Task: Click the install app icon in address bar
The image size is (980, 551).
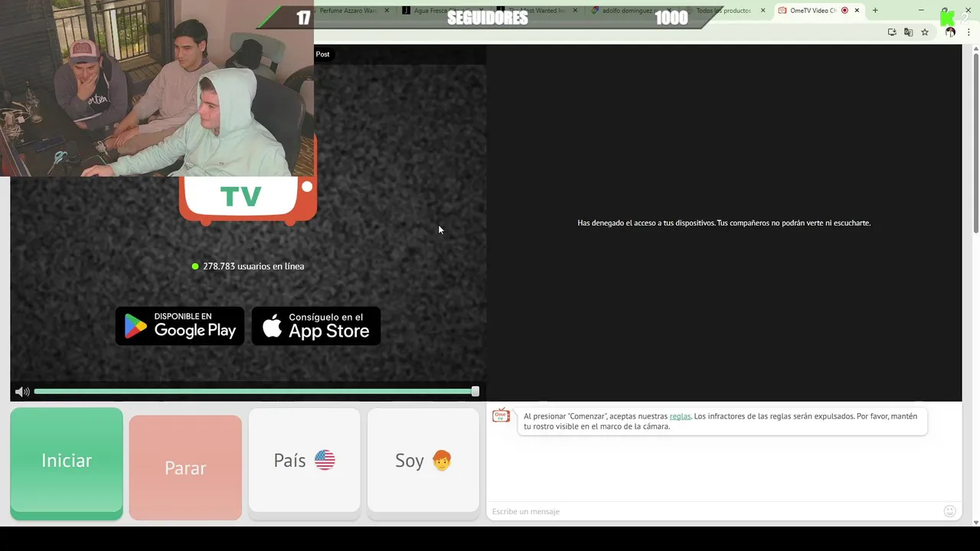Action: point(892,32)
